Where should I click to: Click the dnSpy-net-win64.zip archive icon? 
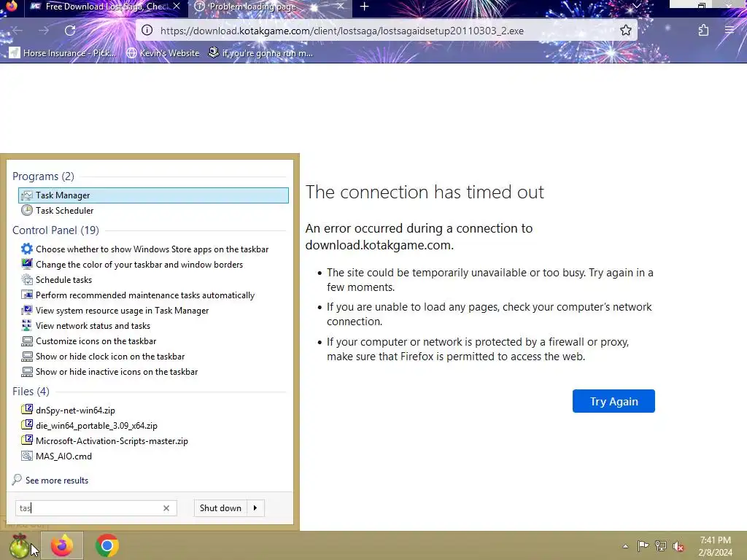coord(27,410)
